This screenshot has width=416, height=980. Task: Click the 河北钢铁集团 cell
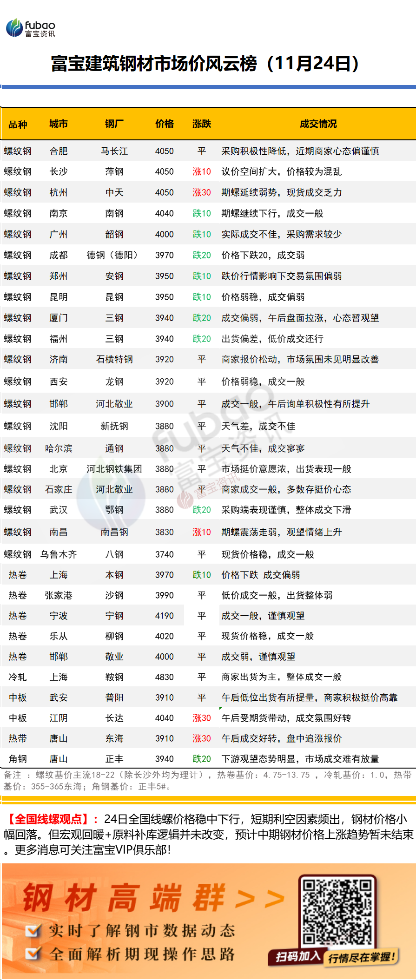click(114, 469)
